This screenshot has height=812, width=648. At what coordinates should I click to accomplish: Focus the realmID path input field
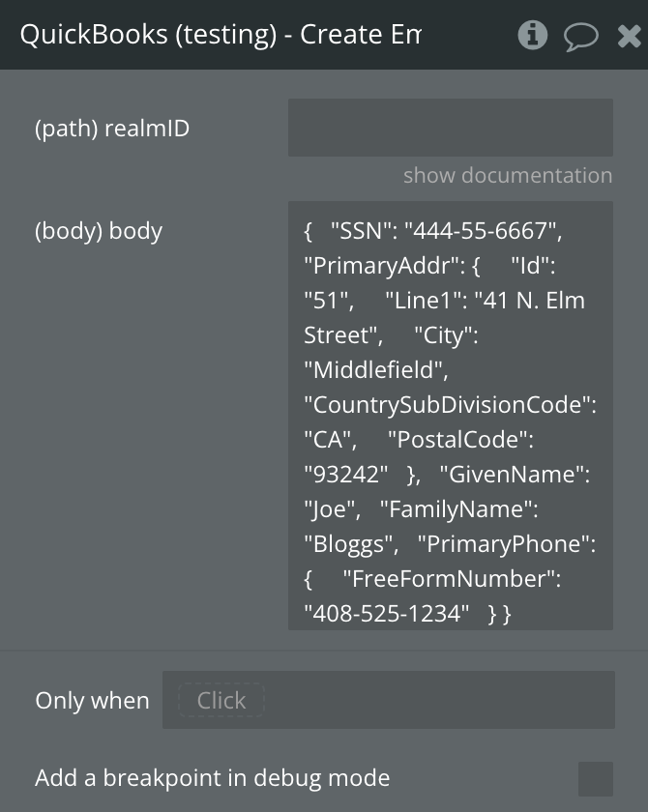pos(450,128)
